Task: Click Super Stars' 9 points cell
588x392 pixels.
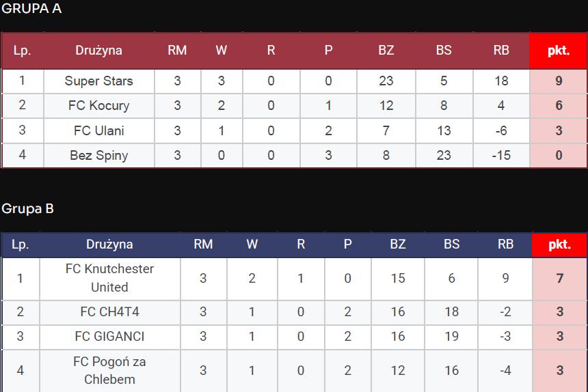Action: 559,81
